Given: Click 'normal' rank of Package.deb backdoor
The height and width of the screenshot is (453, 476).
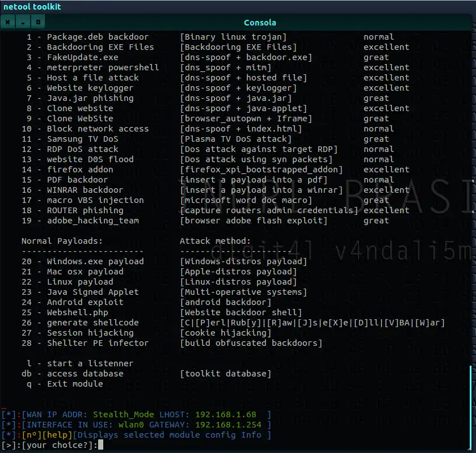Looking at the screenshot, I should (x=378, y=37).
